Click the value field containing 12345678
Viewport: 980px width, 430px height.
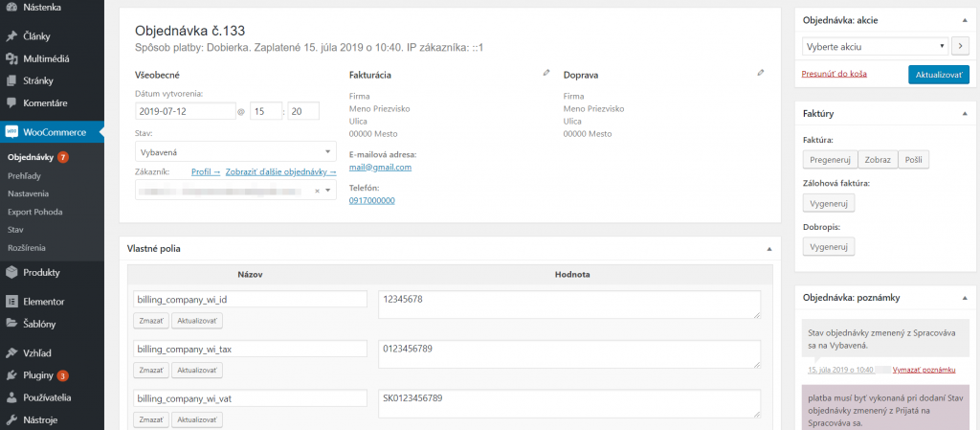click(x=569, y=305)
